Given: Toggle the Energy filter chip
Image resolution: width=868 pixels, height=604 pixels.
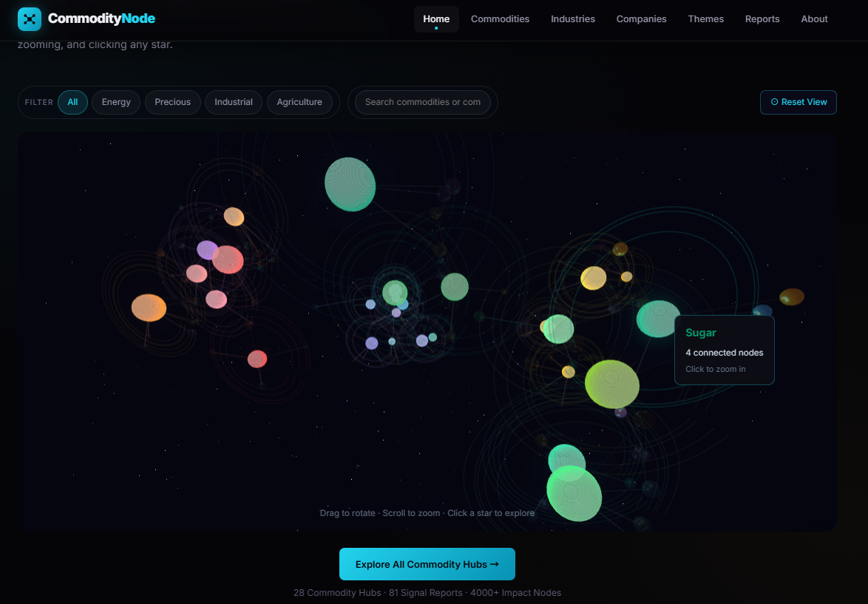Looking at the screenshot, I should point(116,102).
